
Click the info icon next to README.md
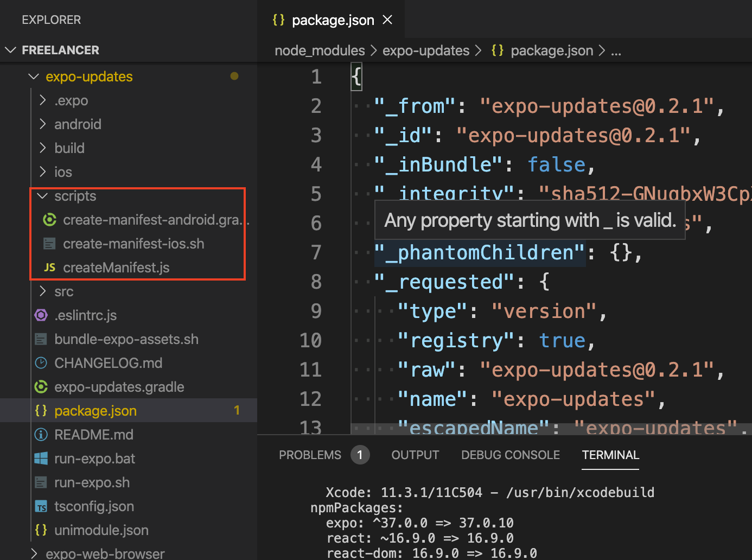point(41,435)
